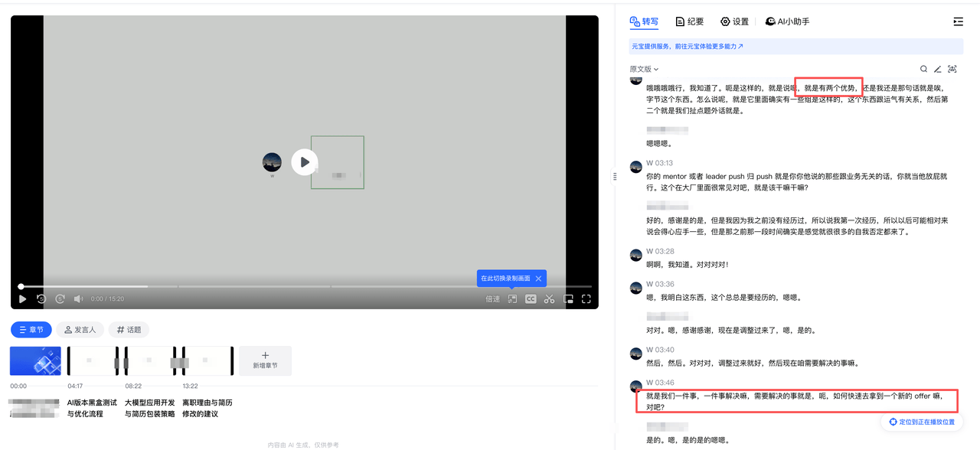Click the 新增章节 add chapter button
Image resolution: width=980 pixels, height=450 pixels.
pyautogui.click(x=265, y=360)
